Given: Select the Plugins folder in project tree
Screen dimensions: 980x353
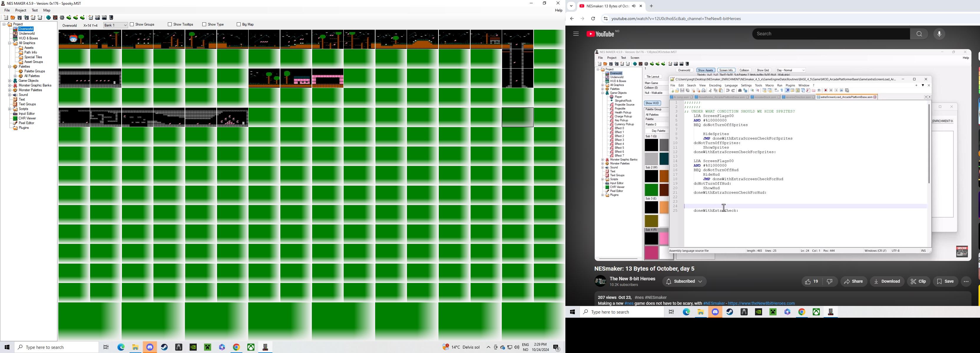Looking at the screenshot, I should pyautogui.click(x=24, y=128).
